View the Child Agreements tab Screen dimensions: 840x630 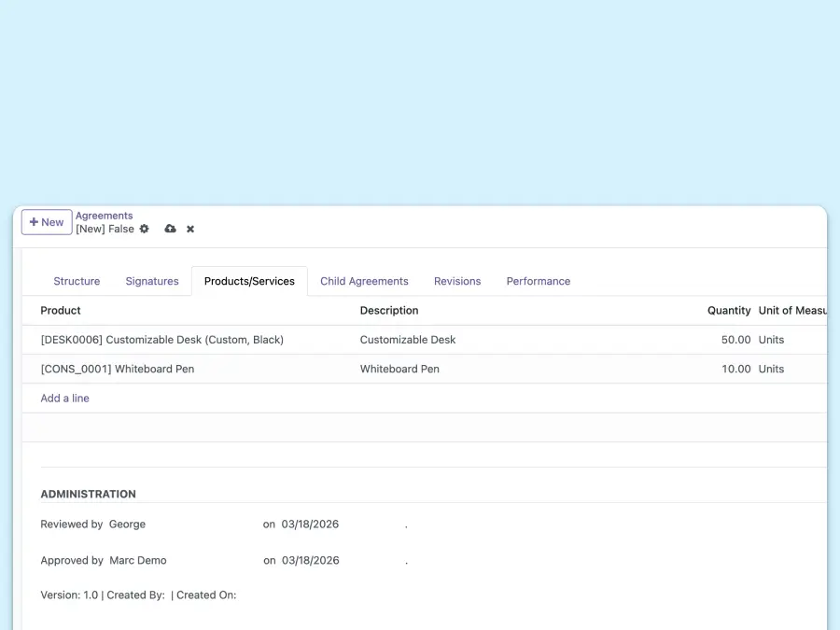pos(364,281)
